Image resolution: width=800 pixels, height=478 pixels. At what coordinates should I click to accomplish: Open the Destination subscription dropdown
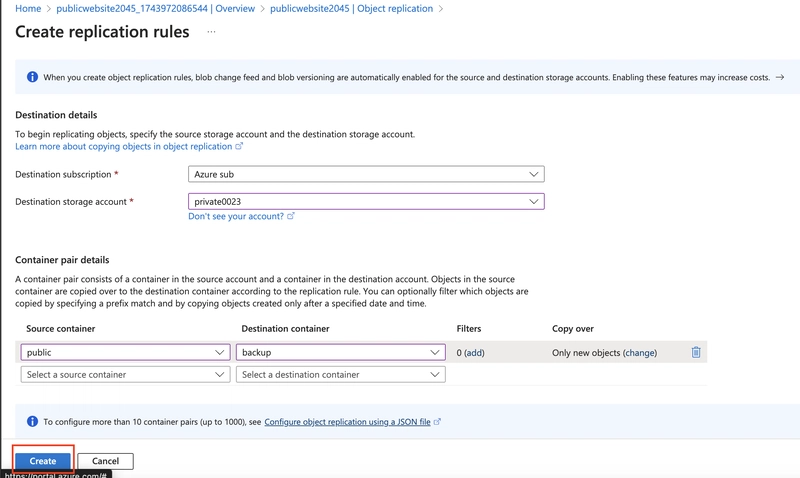tap(366, 174)
